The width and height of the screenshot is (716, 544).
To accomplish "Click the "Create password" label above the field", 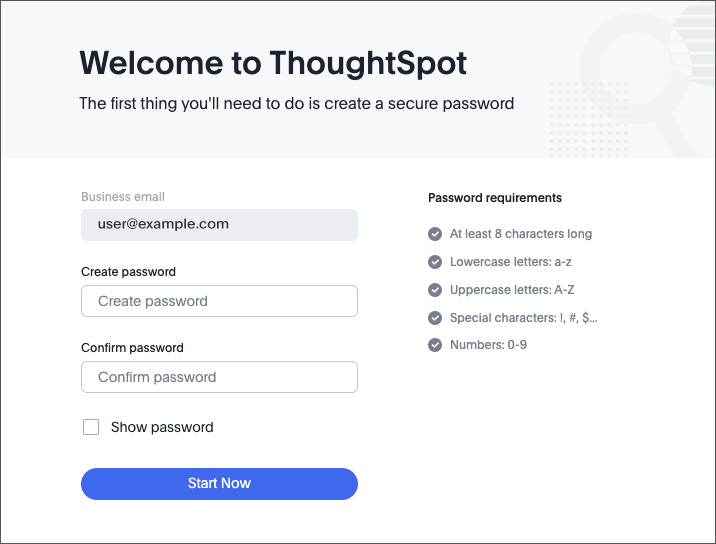I will pos(128,272).
